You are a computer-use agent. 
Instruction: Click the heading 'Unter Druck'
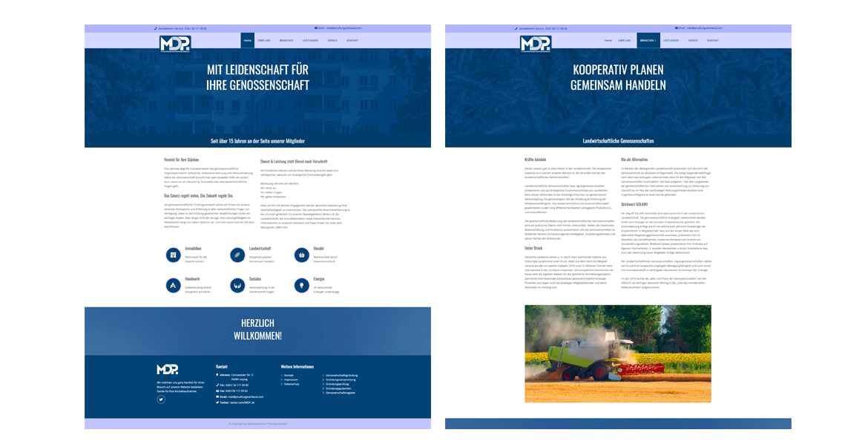point(533,248)
